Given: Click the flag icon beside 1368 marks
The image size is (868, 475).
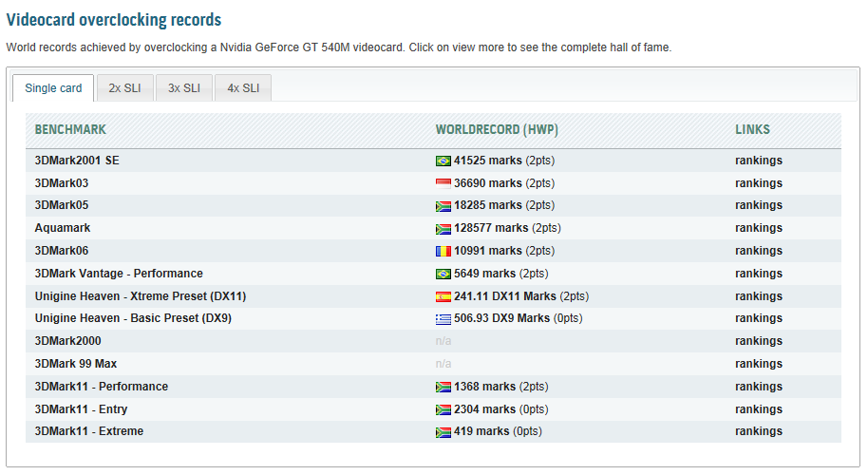Looking at the screenshot, I should [x=443, y=387].
